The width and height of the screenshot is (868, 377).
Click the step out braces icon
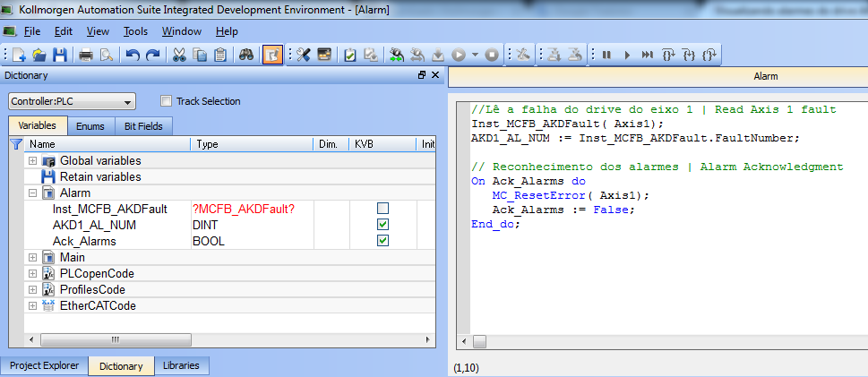(x=709, y=55)
